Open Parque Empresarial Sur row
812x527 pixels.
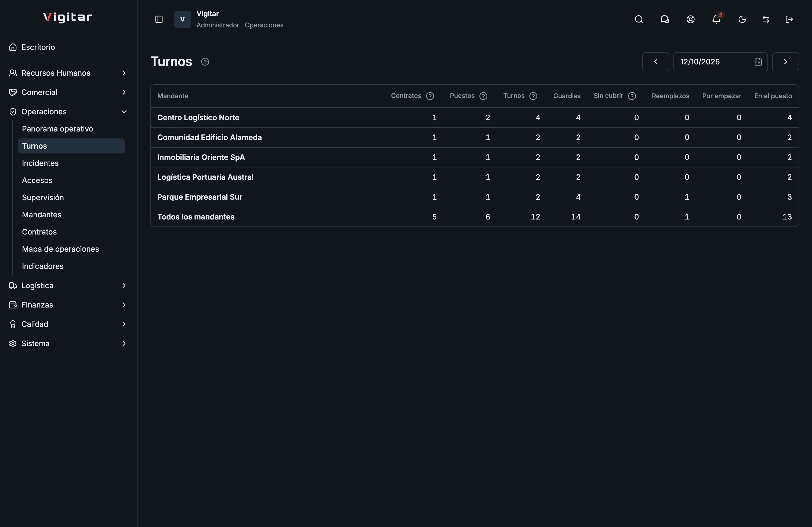point(474,197)
